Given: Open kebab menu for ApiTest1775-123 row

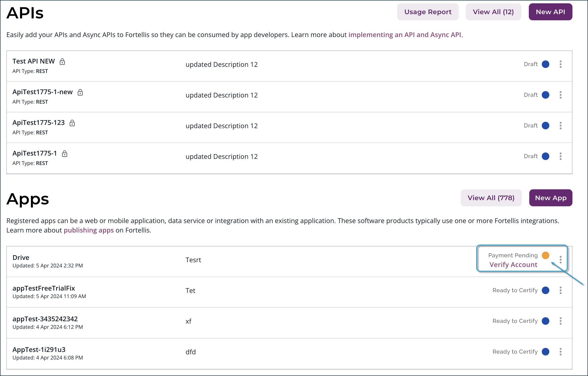Looking at the screenshot, I should coord(560,126).
